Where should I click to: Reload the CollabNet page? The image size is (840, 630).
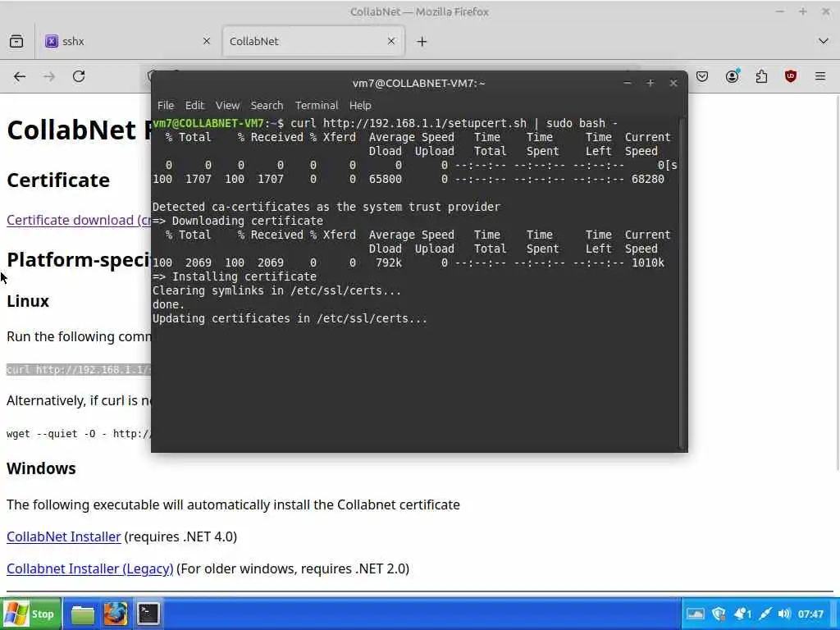coord(79,76)
